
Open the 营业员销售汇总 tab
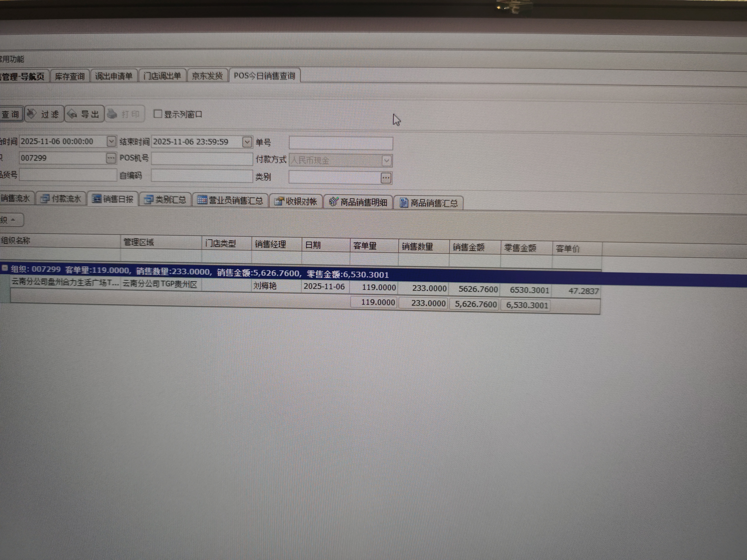[230, 201]
